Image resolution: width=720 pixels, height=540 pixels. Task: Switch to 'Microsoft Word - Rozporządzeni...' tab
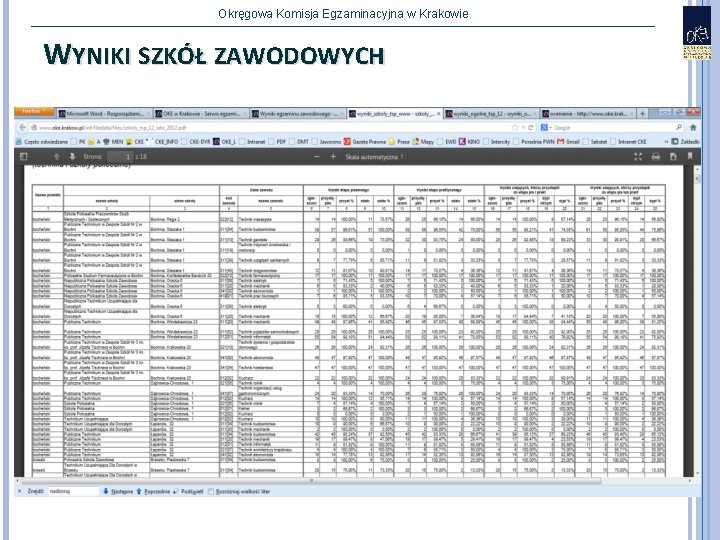click(104, 113)
